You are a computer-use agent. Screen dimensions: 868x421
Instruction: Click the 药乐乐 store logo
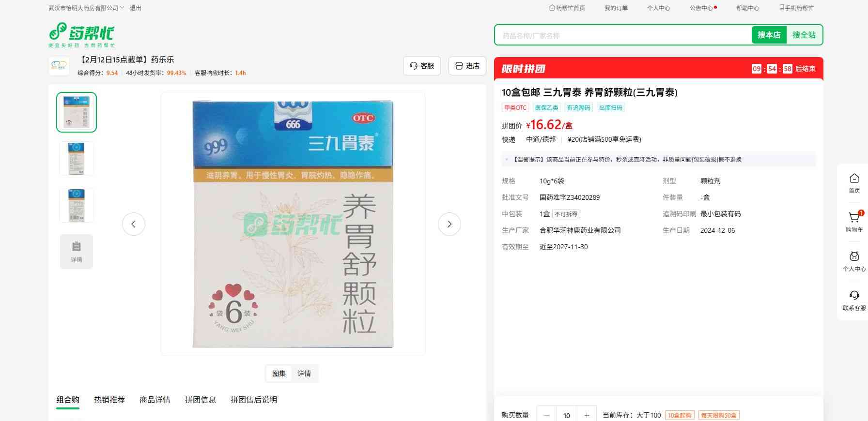59,66
